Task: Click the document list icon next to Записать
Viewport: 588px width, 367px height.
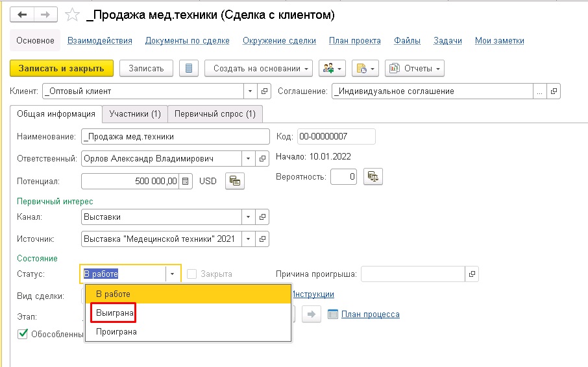Action: pyautogui.click(x=188, y=68)
